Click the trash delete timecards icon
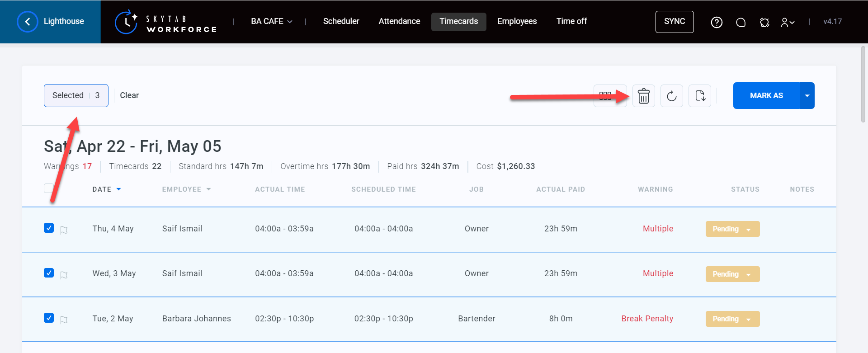The width and height of the screenshot is (868, 353). pos(643,96)
